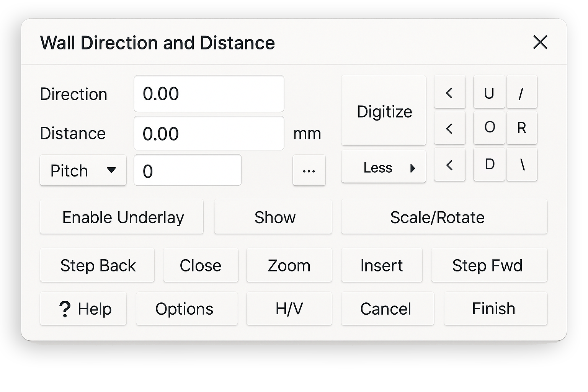This screenshot has height=392, width=588.
Task: Click the backslash diagonal button
Action: (x=521, y=164)
